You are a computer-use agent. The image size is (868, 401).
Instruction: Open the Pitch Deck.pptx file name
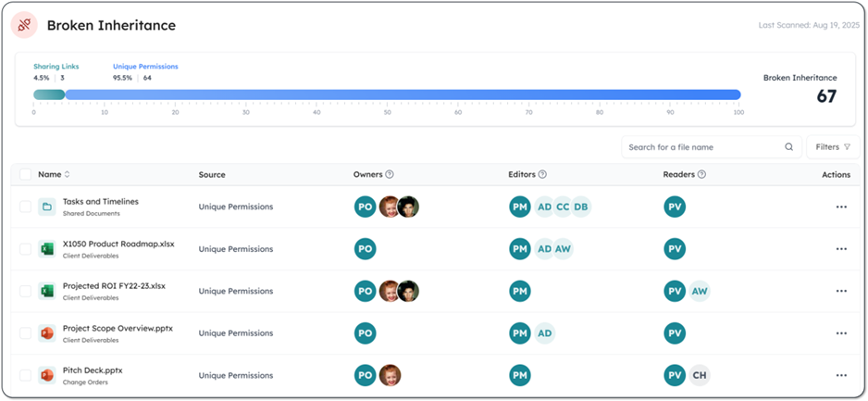[93, 370]
